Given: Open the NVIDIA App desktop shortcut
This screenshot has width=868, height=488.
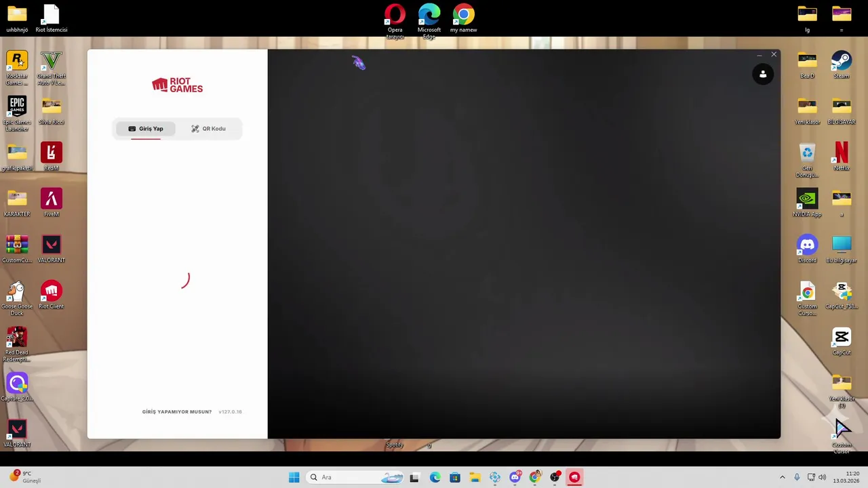Looking at the screenshot, I should click(807, 203).
